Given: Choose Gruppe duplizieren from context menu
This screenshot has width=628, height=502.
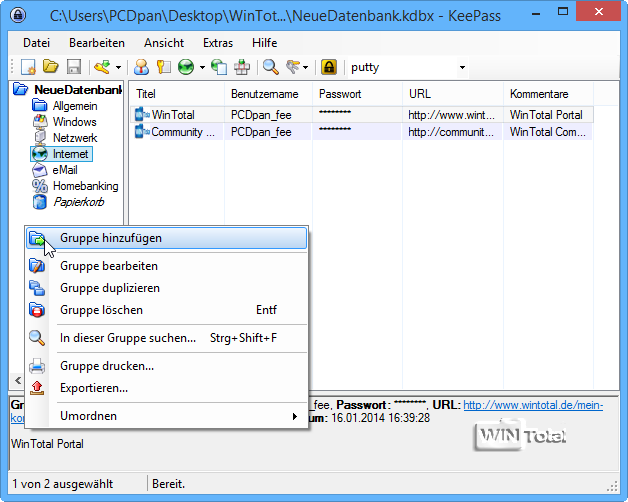Looking at the screenshot, I should [166, 288].
